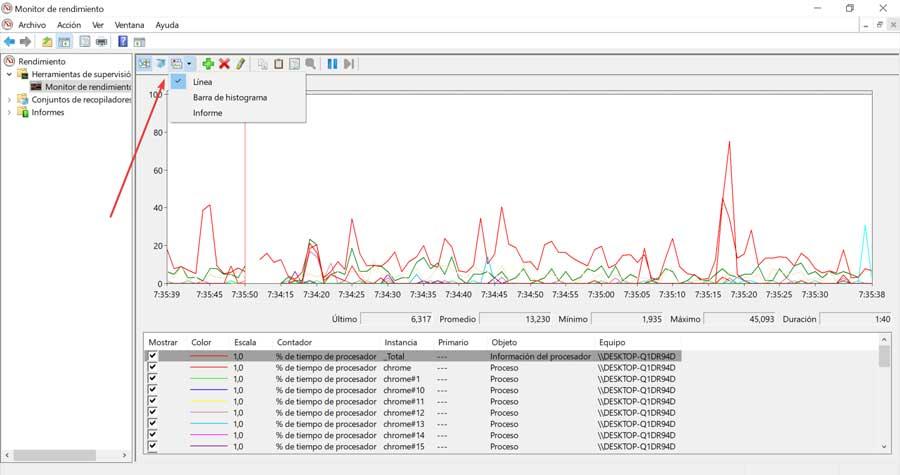The height and width of the screenshot is (475, 900).
Task: Uncheck Mostrar for the chrome#10 row
Action: [153, 390]
